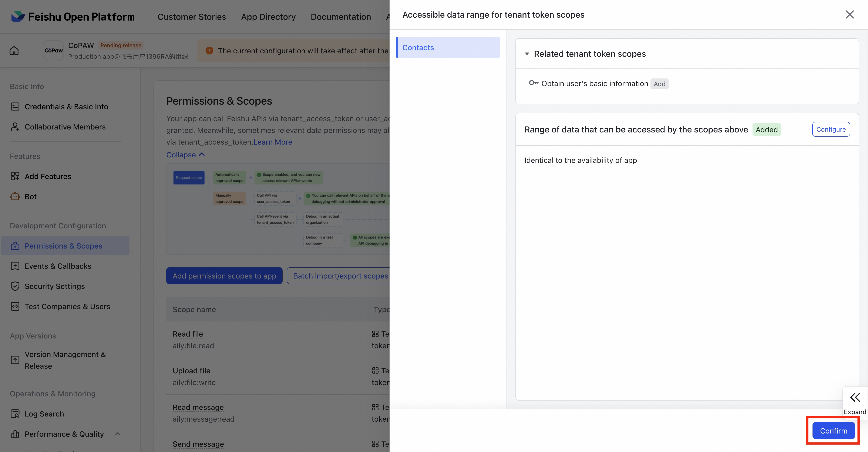Select the Contacts tab

coord(448,47)
